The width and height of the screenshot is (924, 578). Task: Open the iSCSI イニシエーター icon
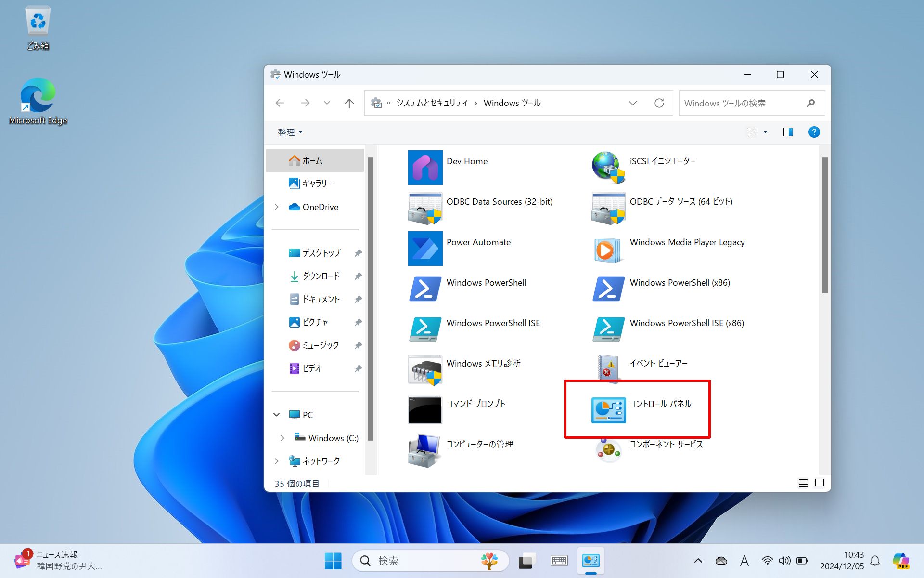pyautogui.click(x=608, y=168)
